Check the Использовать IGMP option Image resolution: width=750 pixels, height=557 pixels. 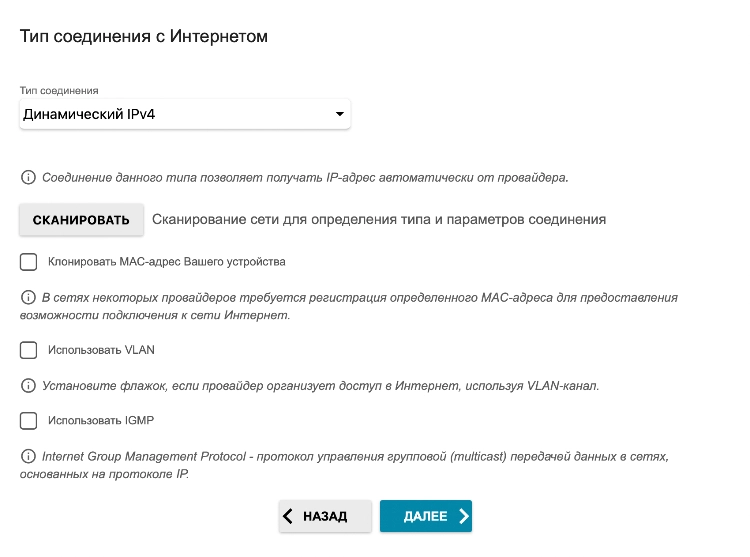click(x=28, y=421)
